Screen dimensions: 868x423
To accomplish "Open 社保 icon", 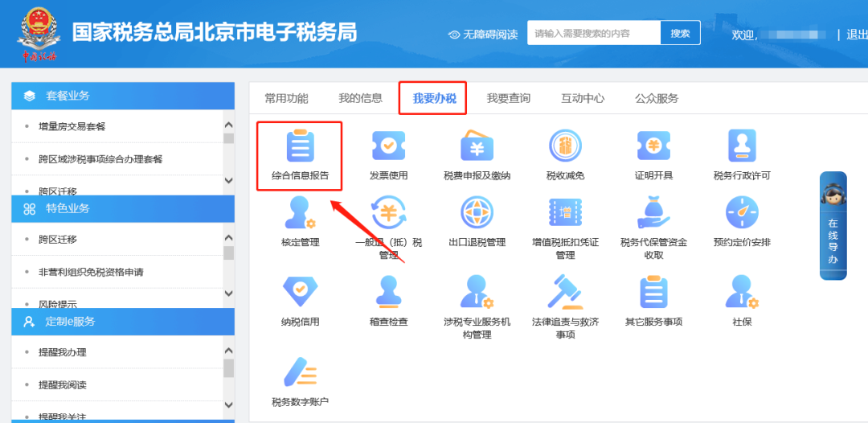I will point(743,292).
